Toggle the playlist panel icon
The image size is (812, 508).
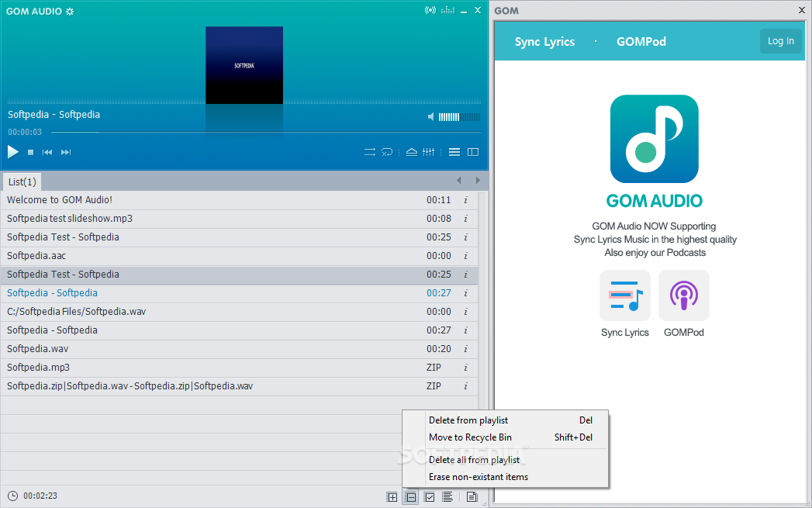pos(454,152)
